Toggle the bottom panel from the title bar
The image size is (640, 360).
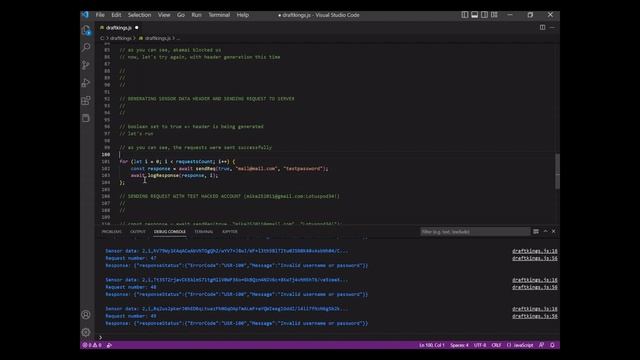(x=474, y=15)
